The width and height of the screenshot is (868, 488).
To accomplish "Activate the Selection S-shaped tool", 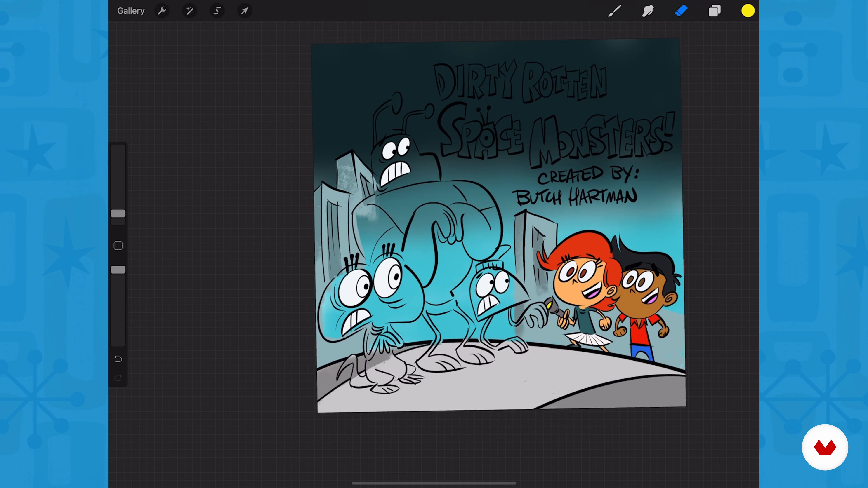I will click(x=217, y=11).
